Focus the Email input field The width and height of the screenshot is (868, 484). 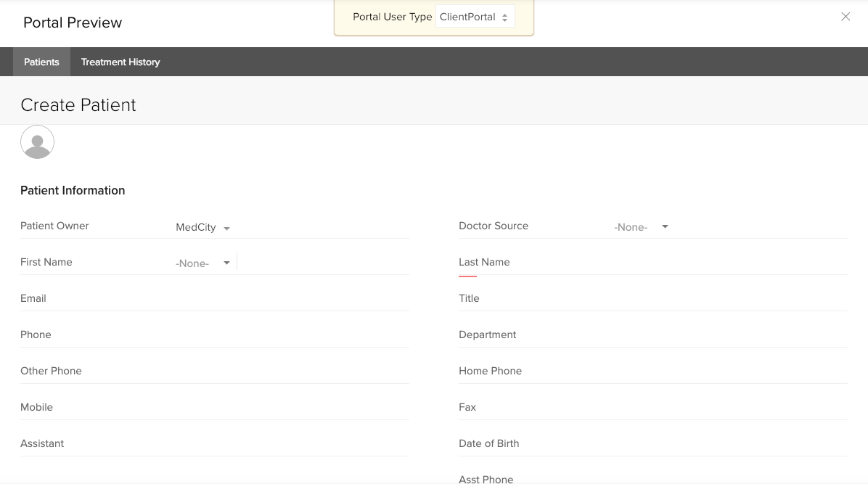tap(290, 299)
